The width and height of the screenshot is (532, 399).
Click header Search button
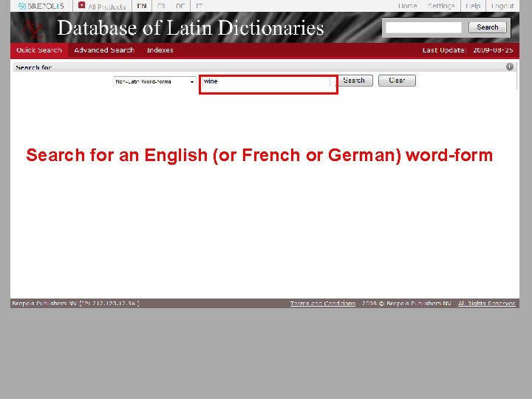click(x=487, y=27)
